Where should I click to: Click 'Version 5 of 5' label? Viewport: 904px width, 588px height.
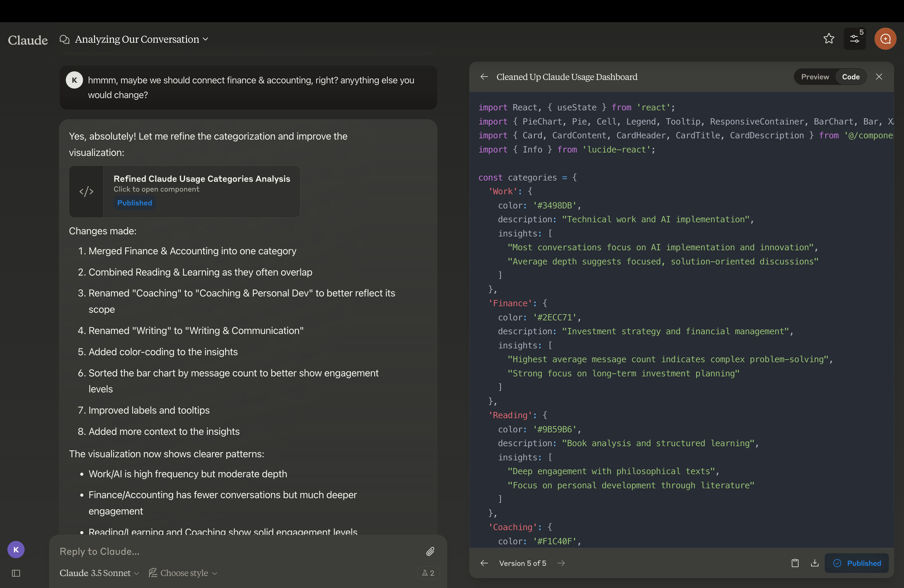[x=523, y=563]
